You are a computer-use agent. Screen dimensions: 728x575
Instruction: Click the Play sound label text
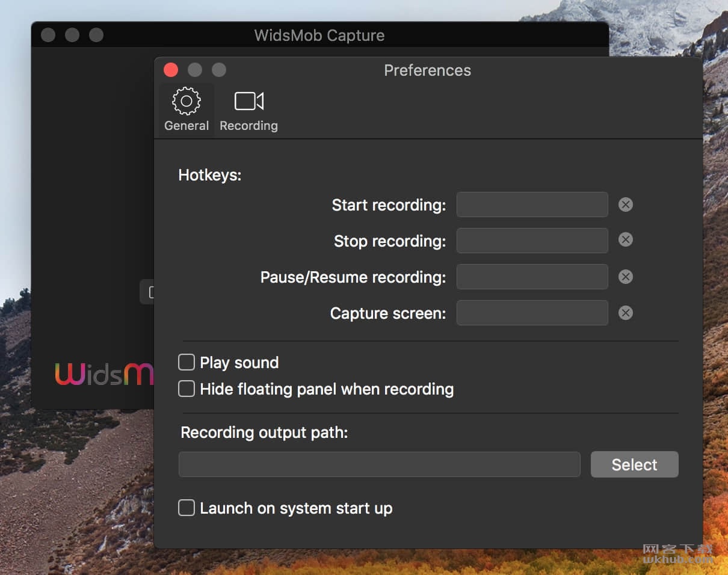[x=239, y=363]
